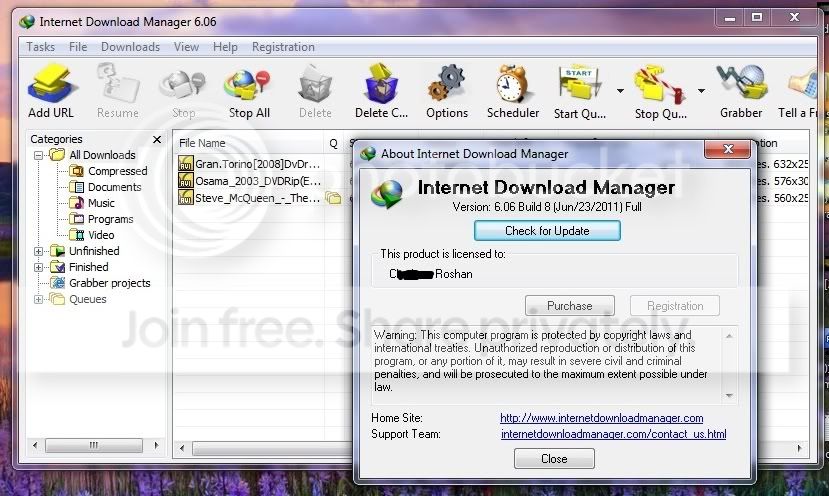Open the File menu

[x=78, y=47]
